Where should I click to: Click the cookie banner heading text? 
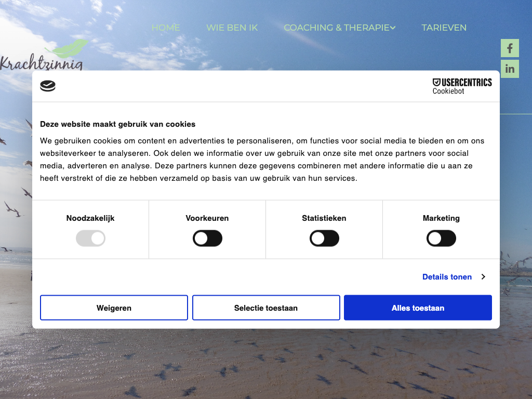118,124
